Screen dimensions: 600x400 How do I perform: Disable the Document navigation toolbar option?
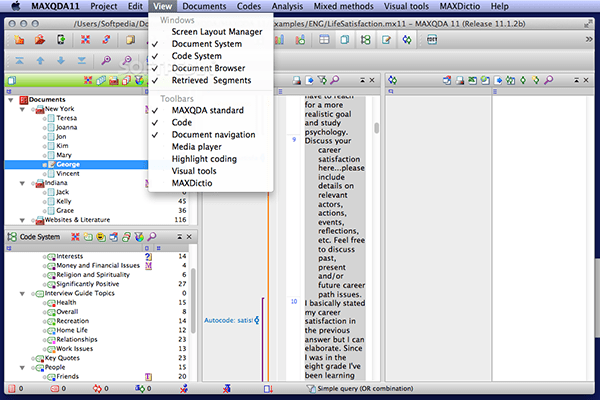pyautogui.click(x=213, y=134)
